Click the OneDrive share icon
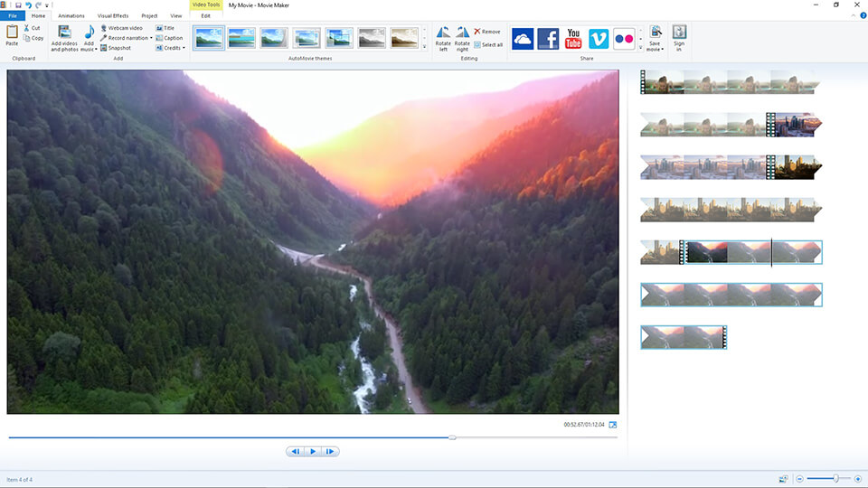Image resolution: width=868 pixels, height=488 pixels. 523,38
